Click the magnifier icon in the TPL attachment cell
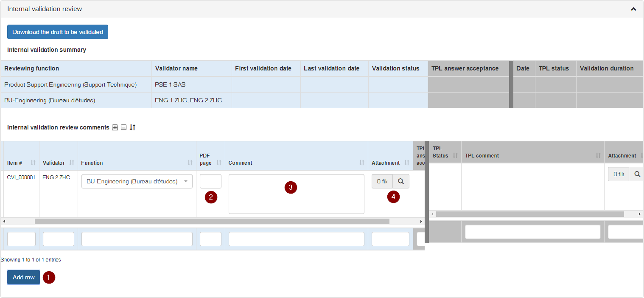Viewport: 644px width, 298px height. [637, 174]
